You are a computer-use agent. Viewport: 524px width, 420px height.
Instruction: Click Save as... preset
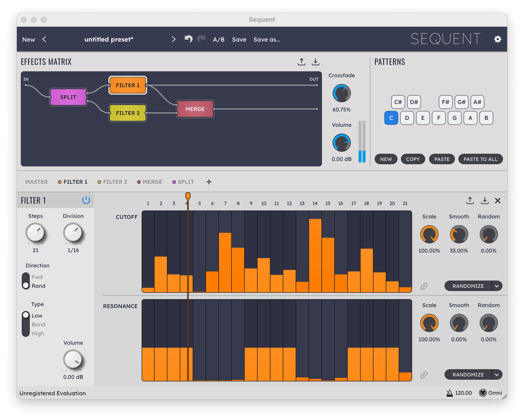click(x=267, y=39)
